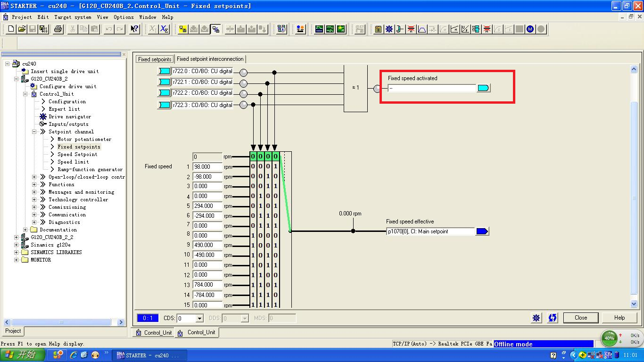Open the Window menu

coord(148,17)
